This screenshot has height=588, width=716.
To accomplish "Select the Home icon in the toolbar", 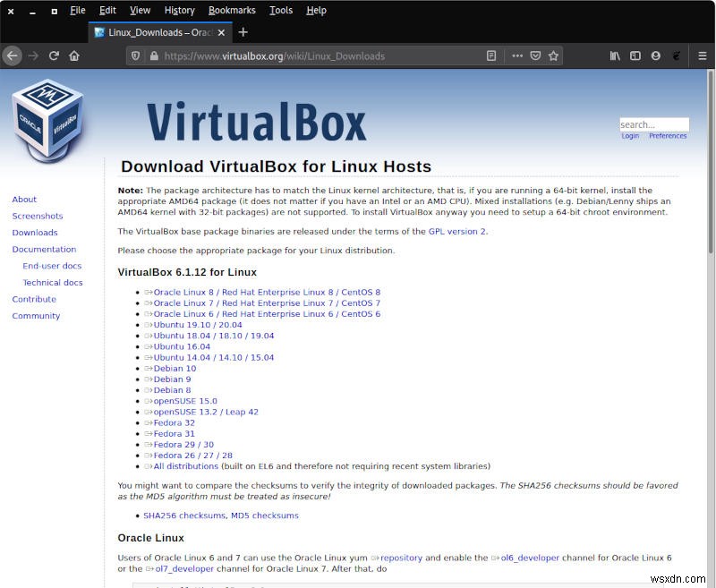I will click(75, 55).
